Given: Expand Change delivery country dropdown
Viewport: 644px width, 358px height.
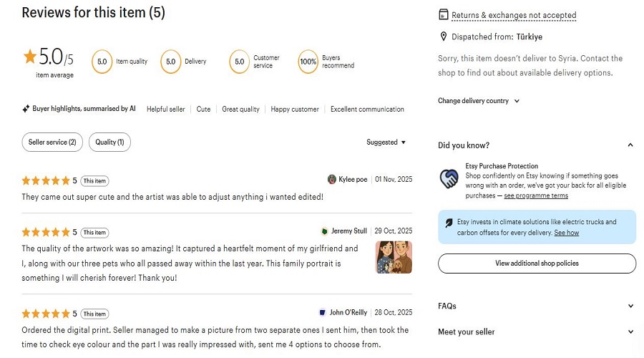Looking at the screenshot, I should 479,101.
